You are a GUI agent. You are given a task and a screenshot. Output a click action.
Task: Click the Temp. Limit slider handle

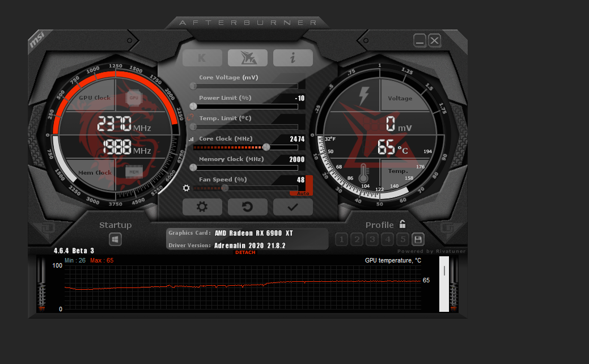[193, 127]
